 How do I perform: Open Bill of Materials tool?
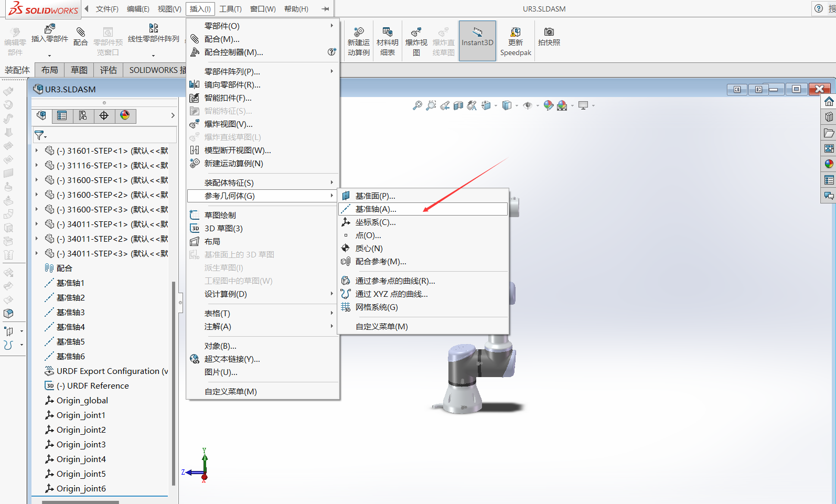coord(388,32)
